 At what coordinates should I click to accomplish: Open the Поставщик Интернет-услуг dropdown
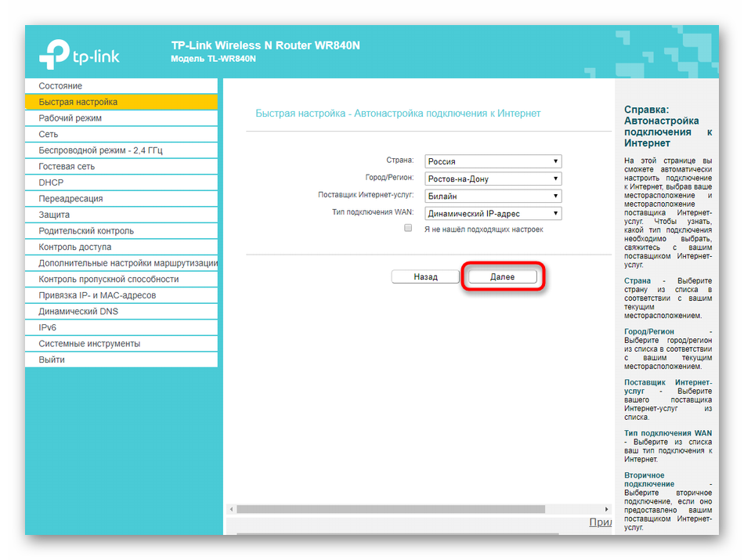(493, 196)
